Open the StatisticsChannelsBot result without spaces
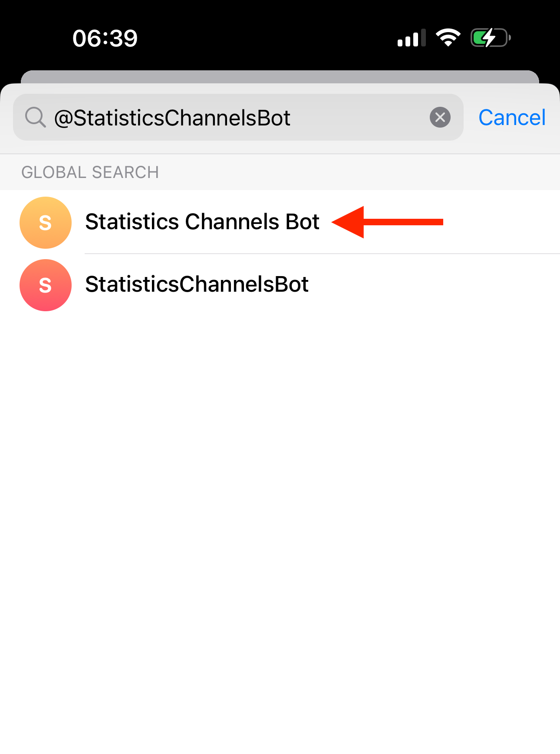This screenshot has width=560, height=754. pyautogui.click(x=197, y=284)
